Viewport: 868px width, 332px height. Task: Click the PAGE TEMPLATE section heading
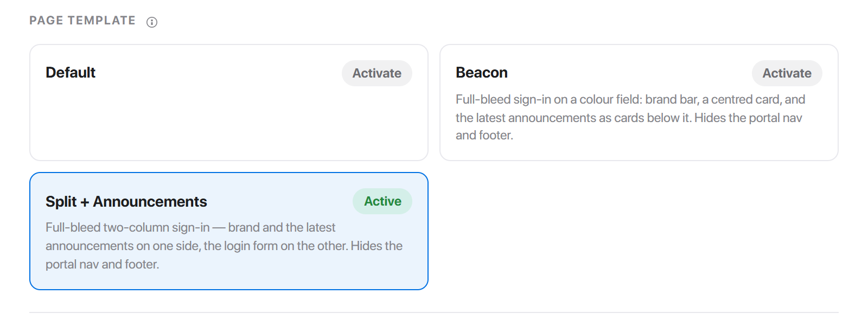pos(82,21)
